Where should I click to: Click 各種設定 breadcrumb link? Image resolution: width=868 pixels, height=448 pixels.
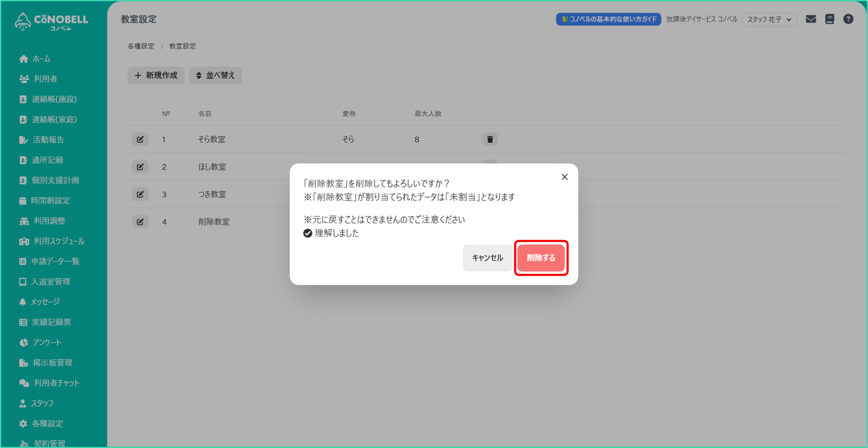[141, 46]
